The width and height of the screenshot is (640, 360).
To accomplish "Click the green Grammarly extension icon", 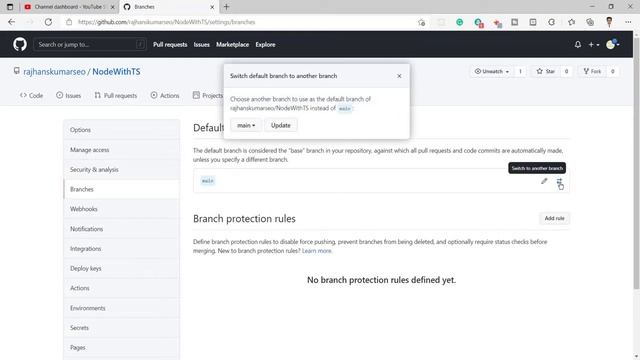I will [x=460, y=22].
